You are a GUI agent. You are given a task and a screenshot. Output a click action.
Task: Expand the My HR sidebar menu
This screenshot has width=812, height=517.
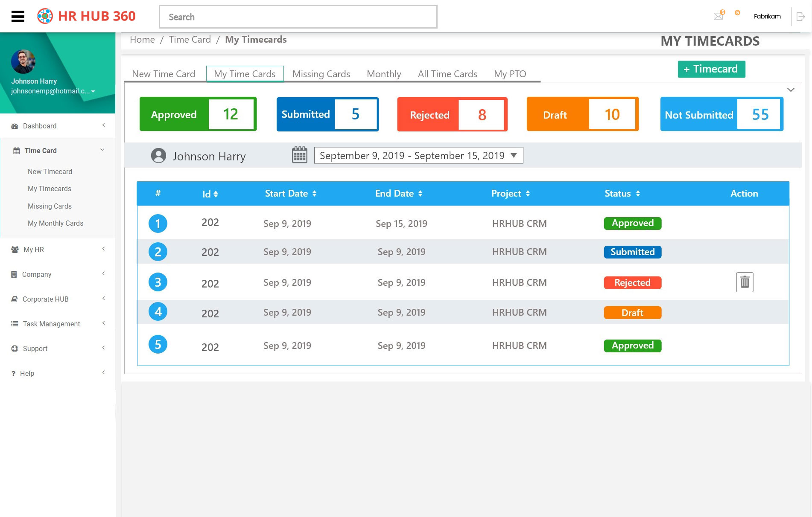[103, 249]
